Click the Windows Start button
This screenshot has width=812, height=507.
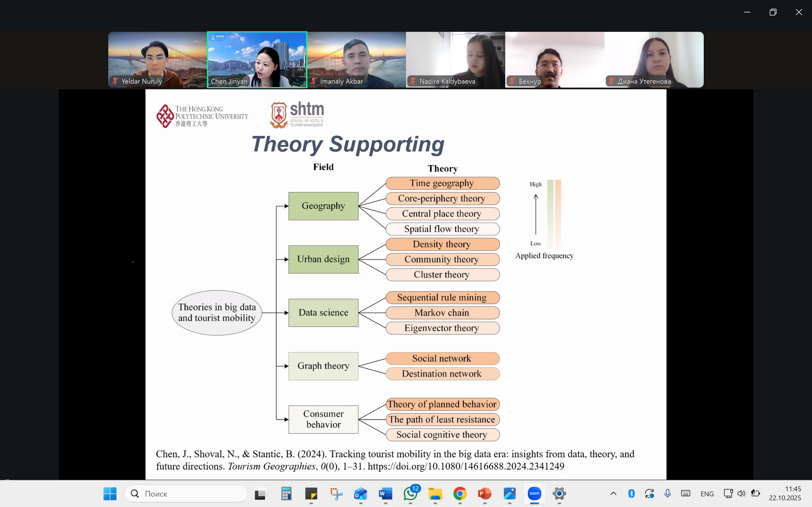coord(110,493)
